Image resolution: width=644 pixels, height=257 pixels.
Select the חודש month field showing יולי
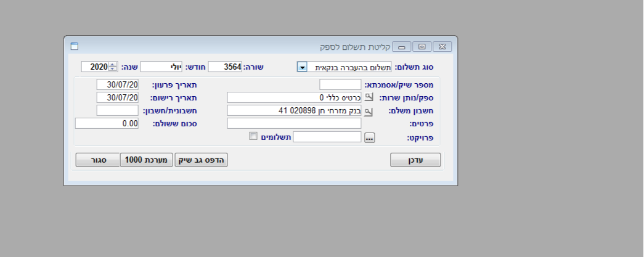pyautogui.click(x=163, y=67)
